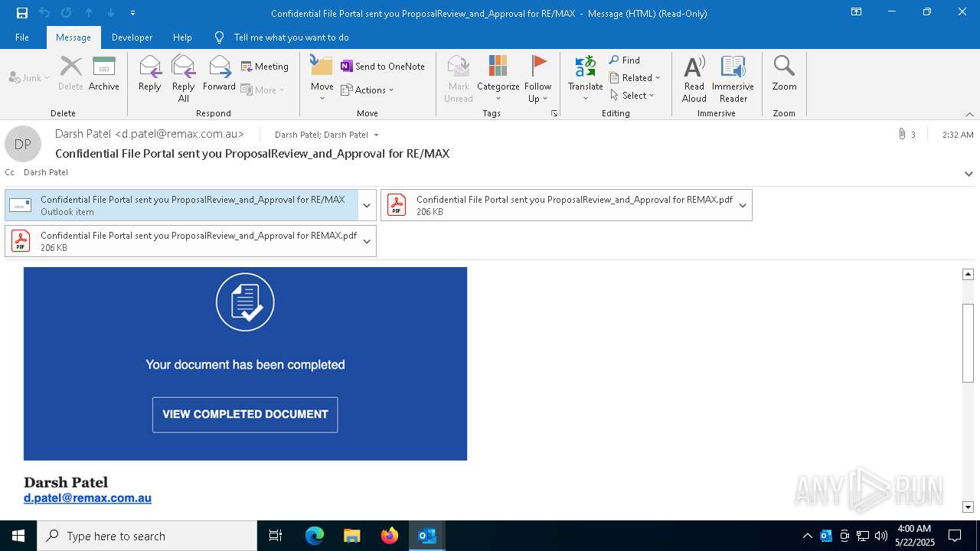Click the Ribbon Display Options button

pos(856,11)
